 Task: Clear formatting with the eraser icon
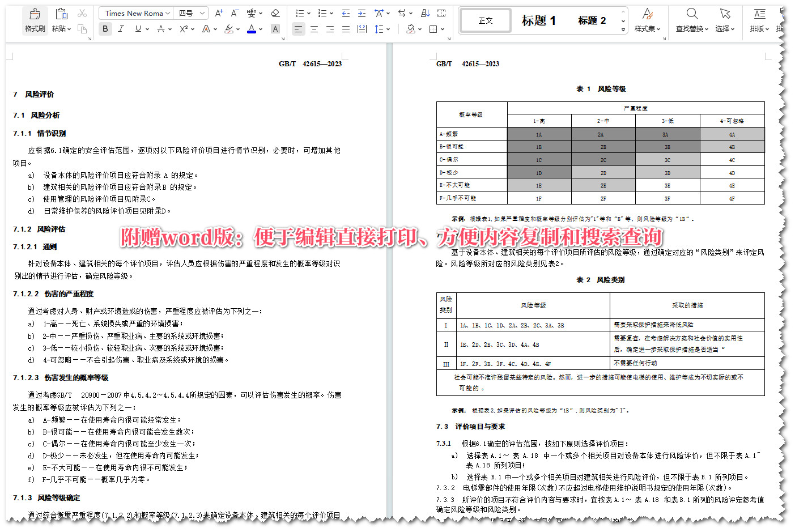(275, 13)
